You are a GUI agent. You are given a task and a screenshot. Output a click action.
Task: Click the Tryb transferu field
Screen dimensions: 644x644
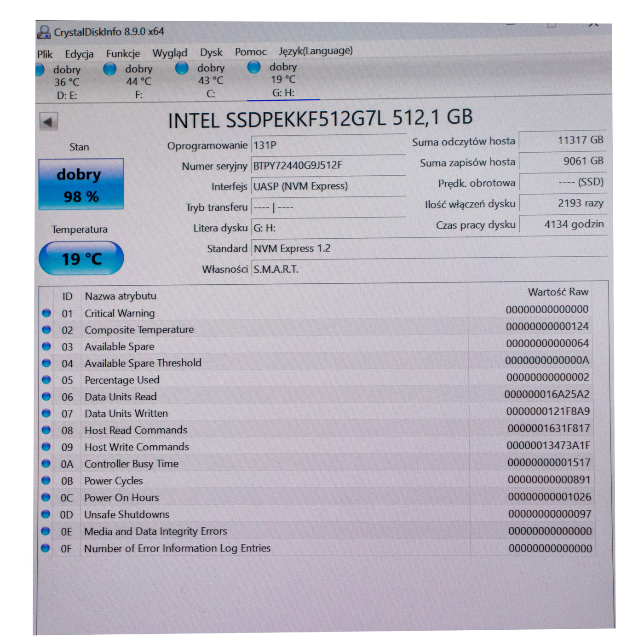click(328, 207)
